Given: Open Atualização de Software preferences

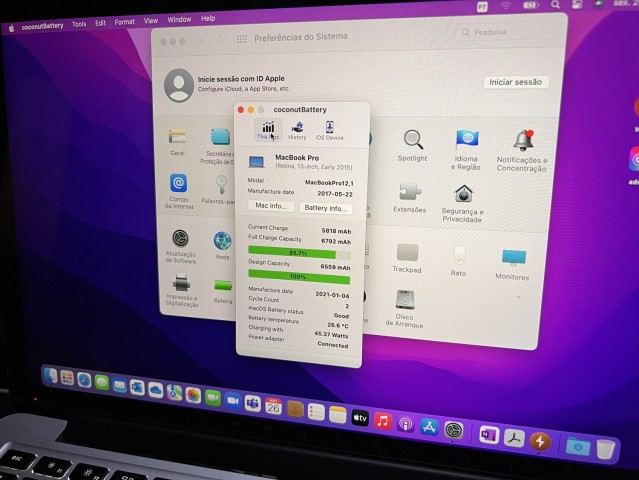Looking at the screenshot, I should (180, 246).
